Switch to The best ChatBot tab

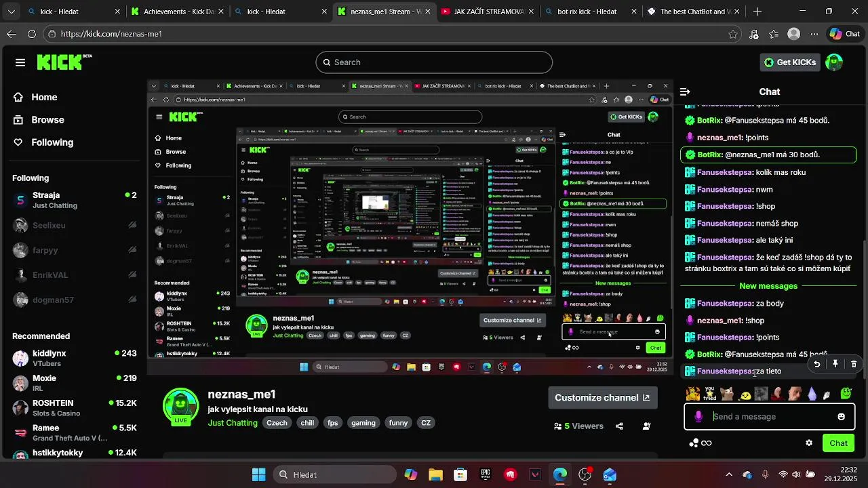[x=692, y=12]
